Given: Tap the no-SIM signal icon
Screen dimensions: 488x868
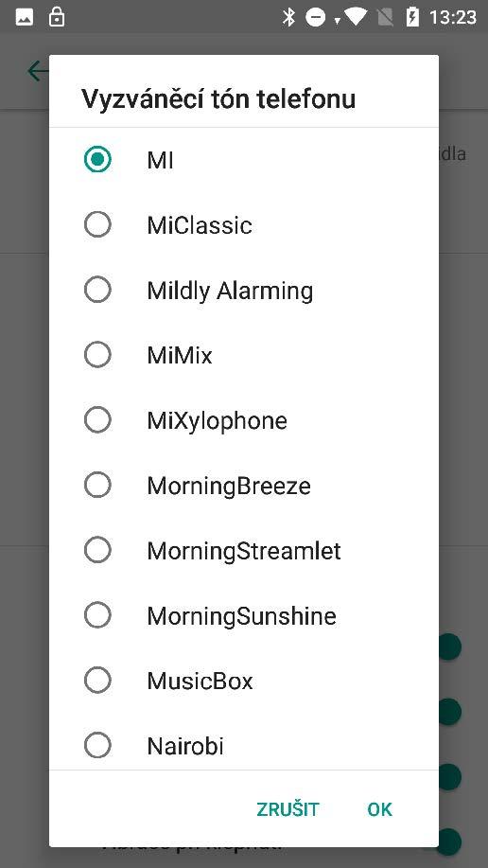Looking at the screenshot, I should [385, 18].
